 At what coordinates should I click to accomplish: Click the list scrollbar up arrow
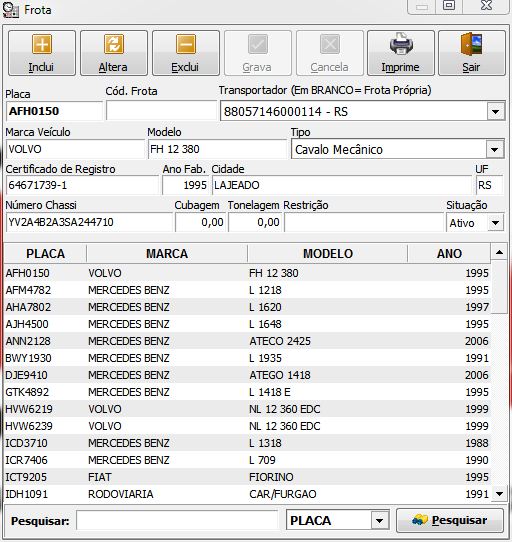tap(499, 252)
